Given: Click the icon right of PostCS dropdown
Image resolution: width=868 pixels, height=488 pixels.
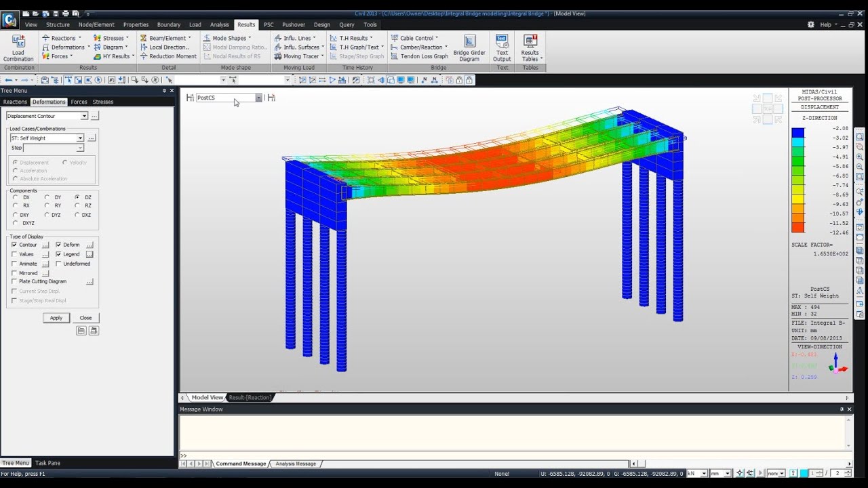Looking at the screenshot, I should click(271, 98).
